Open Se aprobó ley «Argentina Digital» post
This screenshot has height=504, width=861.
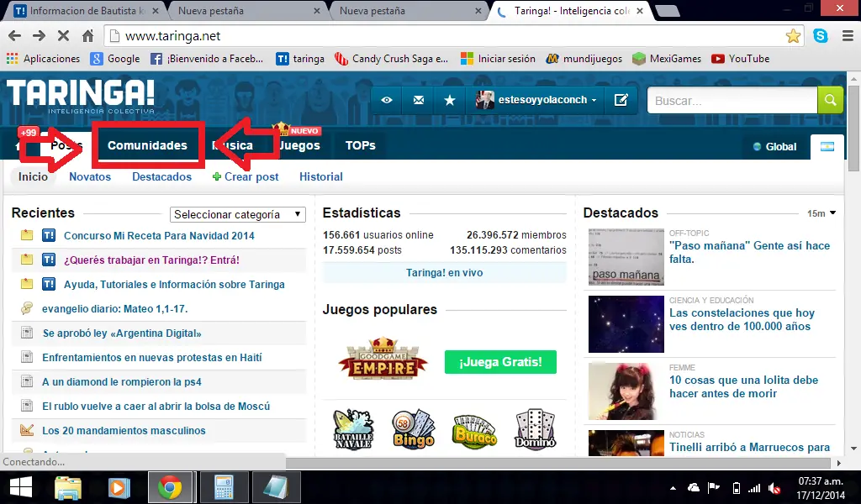coord(122,333)
